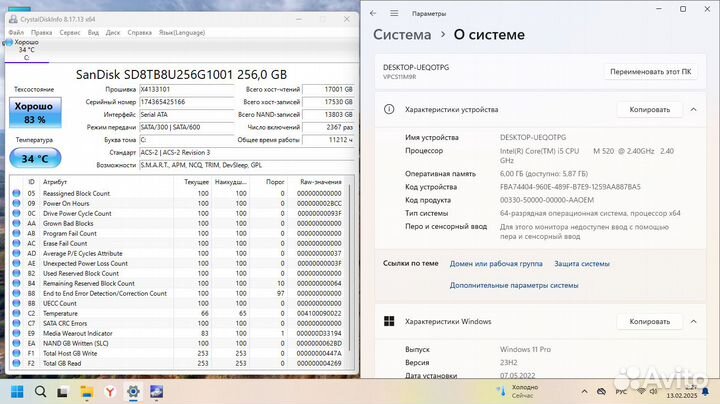Viewport: 720px width, 404px height.
Task: Click the status icon of Drive Power Cycle Count
Action: 17,213
